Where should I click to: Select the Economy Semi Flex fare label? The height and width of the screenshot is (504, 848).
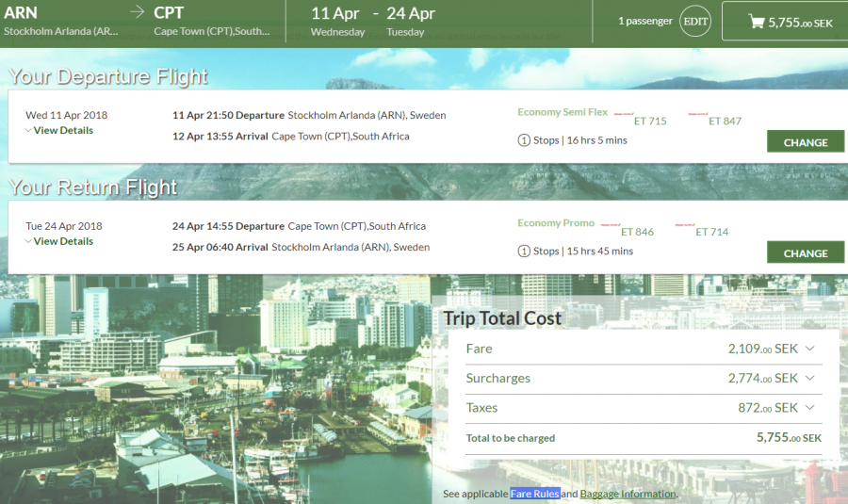tap(563, 112)
